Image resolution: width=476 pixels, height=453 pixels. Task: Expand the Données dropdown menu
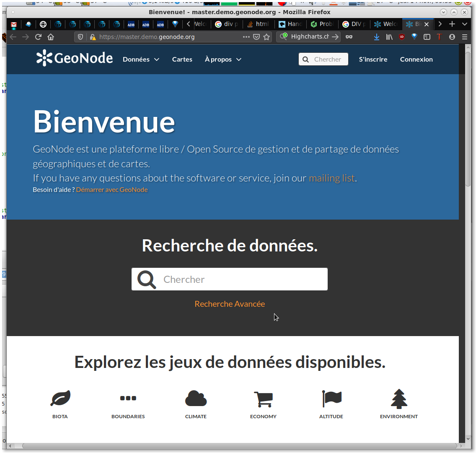pyautogui.click(x=141, y=60)
